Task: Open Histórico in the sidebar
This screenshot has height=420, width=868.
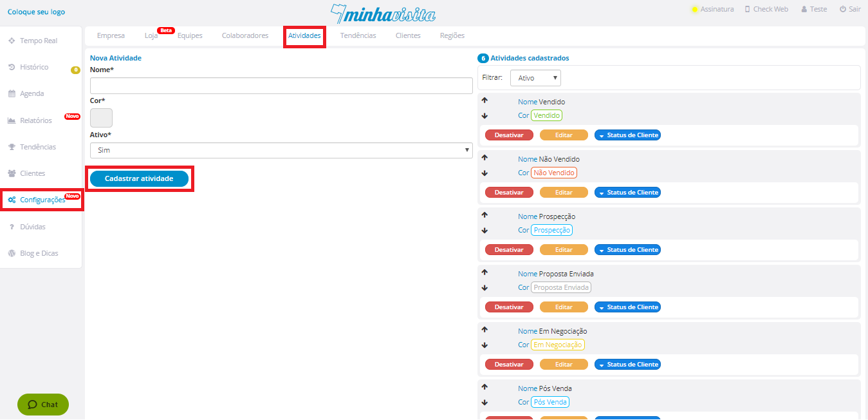Action: [33, 67]
